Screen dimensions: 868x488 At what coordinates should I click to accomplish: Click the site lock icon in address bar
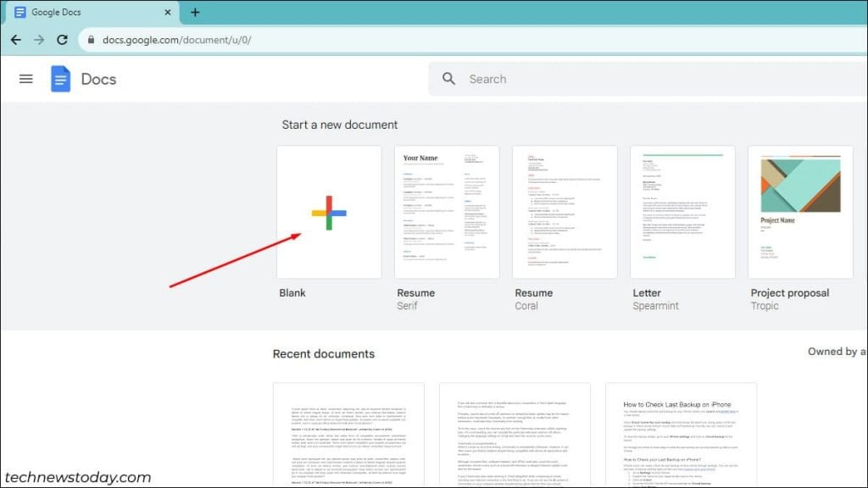(x=92, y=40)
